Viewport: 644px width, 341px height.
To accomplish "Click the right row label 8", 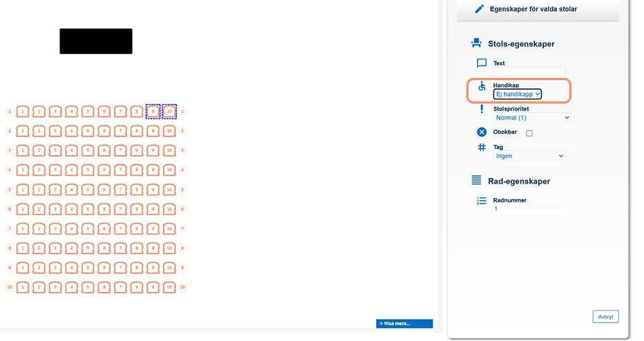I will (182, 249).
